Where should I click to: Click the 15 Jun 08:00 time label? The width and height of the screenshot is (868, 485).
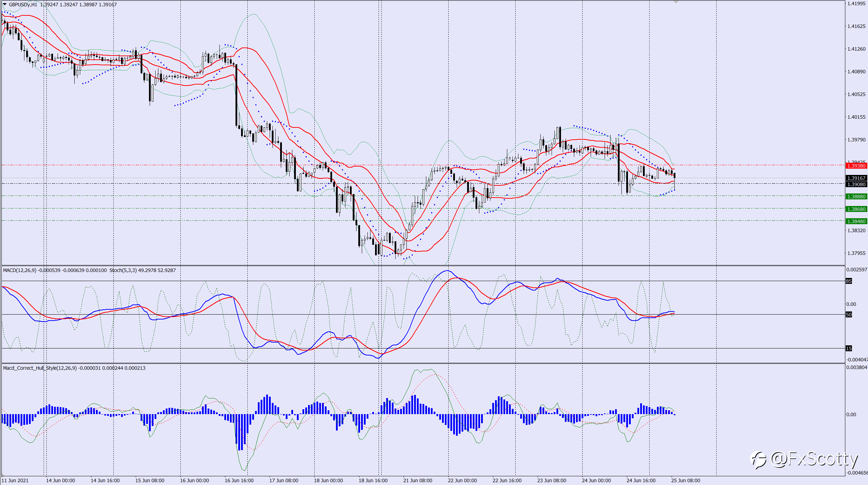point(150,480)
